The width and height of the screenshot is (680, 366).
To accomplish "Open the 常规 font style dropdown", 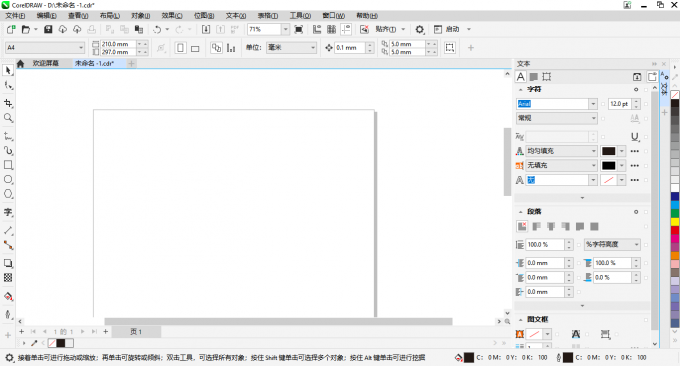I will (593, 118).
